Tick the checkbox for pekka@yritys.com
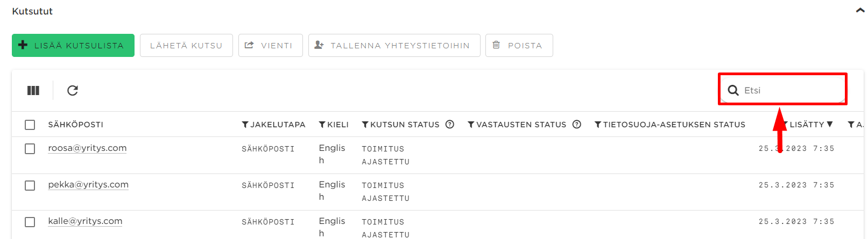This screenshot has width=868, height=239. click(30, 185)
